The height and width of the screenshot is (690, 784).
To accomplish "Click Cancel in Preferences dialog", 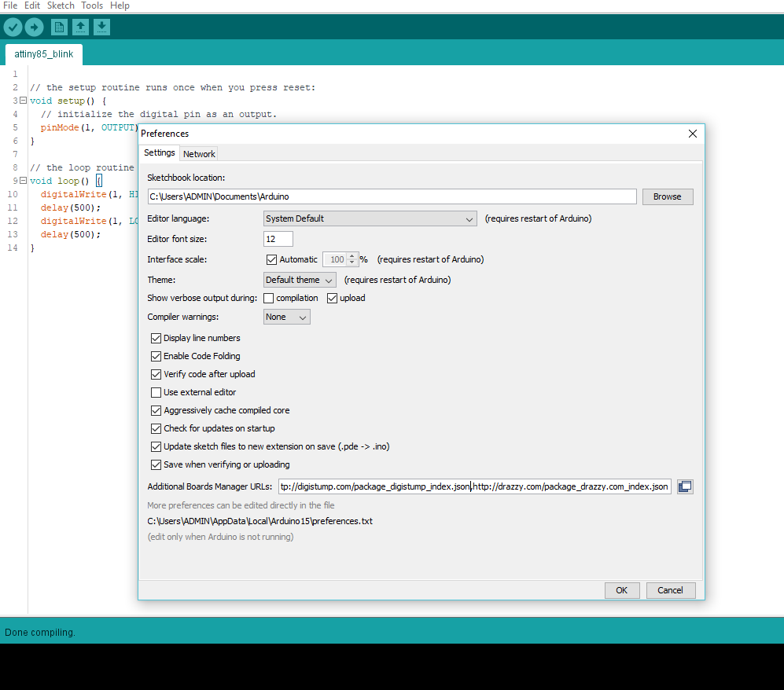I will coord(670,590).
